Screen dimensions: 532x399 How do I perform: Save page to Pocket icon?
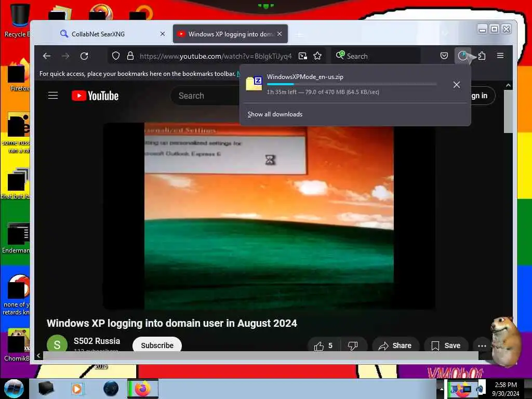tap(444, 56)
